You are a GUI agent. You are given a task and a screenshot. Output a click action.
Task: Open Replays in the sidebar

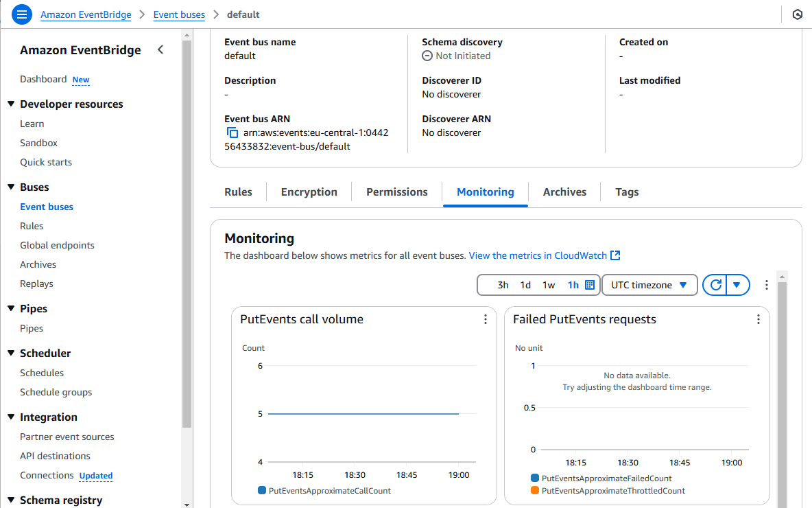[37, 284]
